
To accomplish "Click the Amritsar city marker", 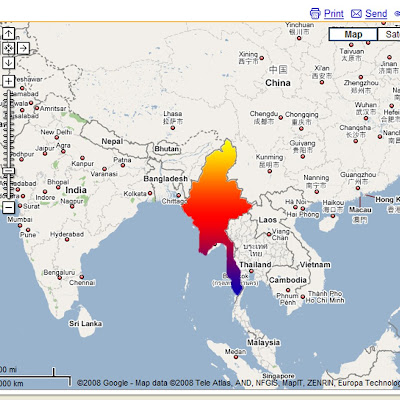I will (37, 108).
